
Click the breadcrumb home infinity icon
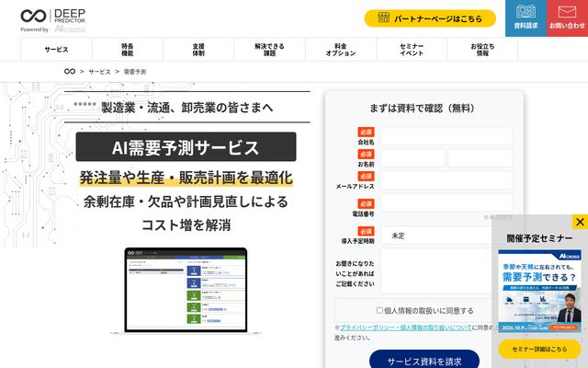pyautogui.click(x=70, y=72)
